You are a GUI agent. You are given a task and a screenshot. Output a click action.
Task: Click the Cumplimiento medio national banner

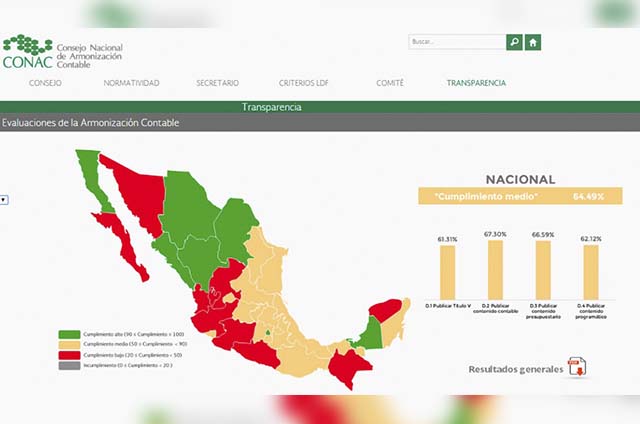point(513,197)
